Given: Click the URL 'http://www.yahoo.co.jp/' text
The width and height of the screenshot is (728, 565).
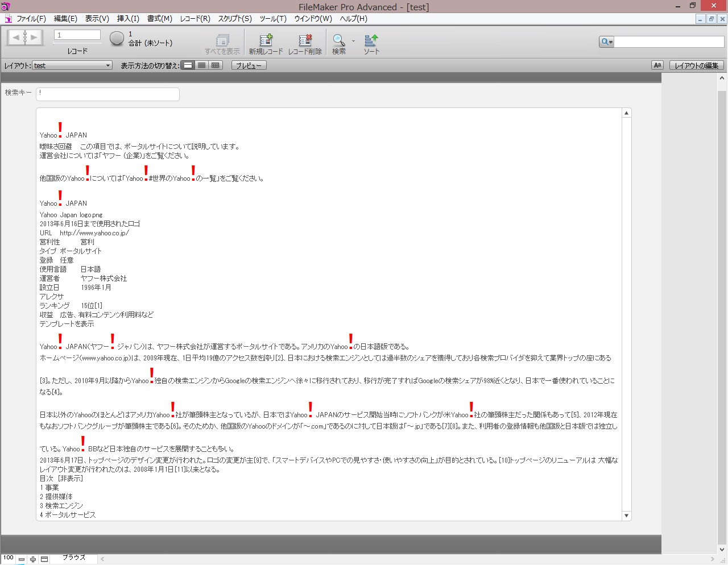Looking at the screenshot, I should click(94, 233).
